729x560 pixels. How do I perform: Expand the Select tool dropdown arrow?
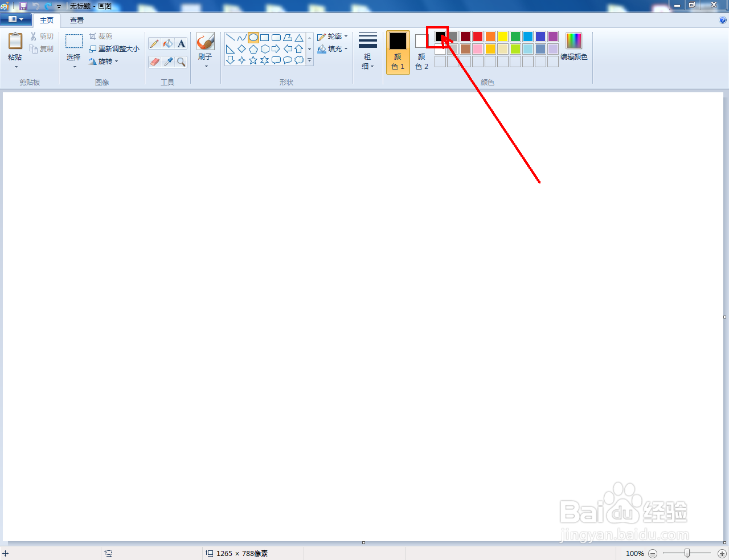[74, 67]
